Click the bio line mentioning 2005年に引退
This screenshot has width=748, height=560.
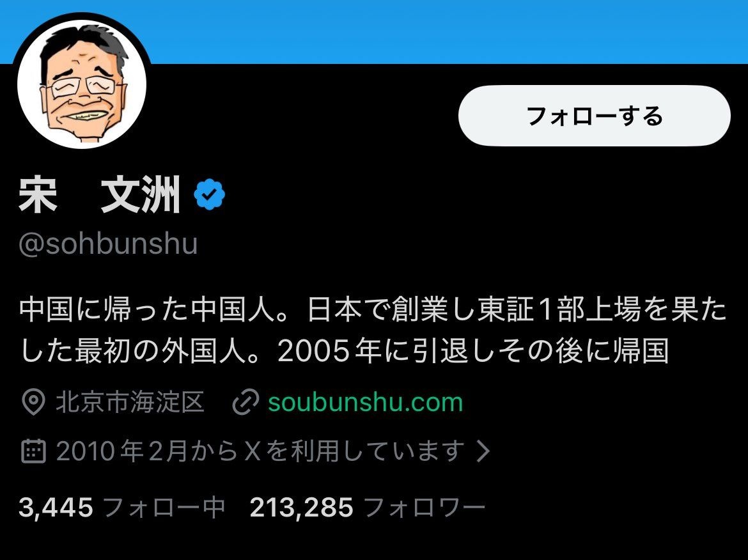point(344,351)
